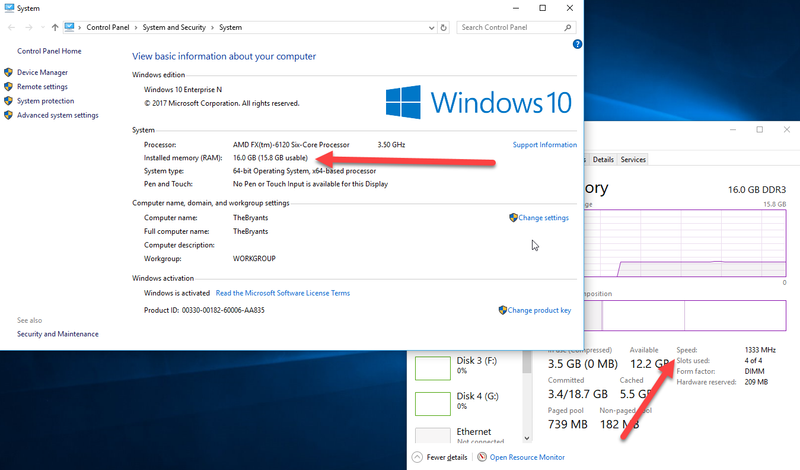800x470 pixels.
Task: Open Resource Monitor from Task Manager
Action: coord(529,457)
